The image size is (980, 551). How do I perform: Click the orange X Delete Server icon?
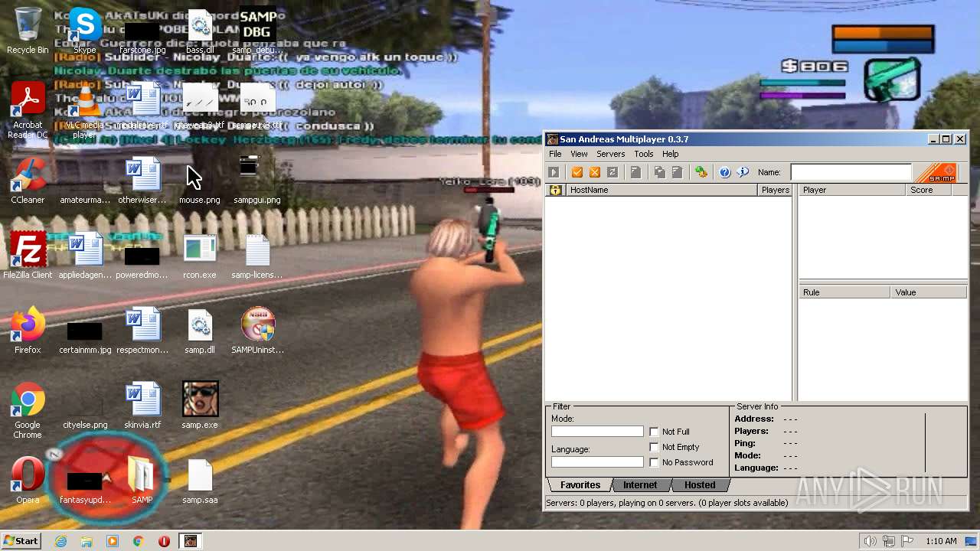tap(595, 172)
